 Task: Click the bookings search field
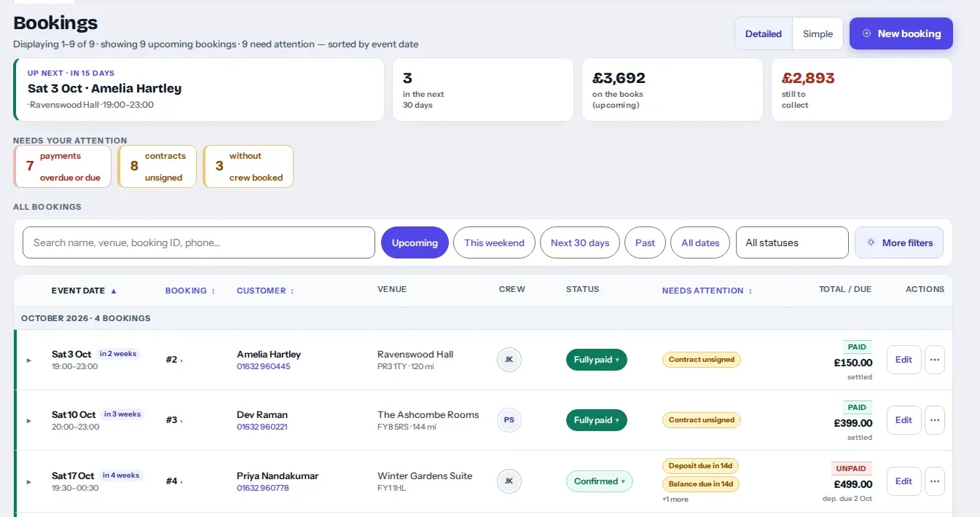tap(199, 242)
